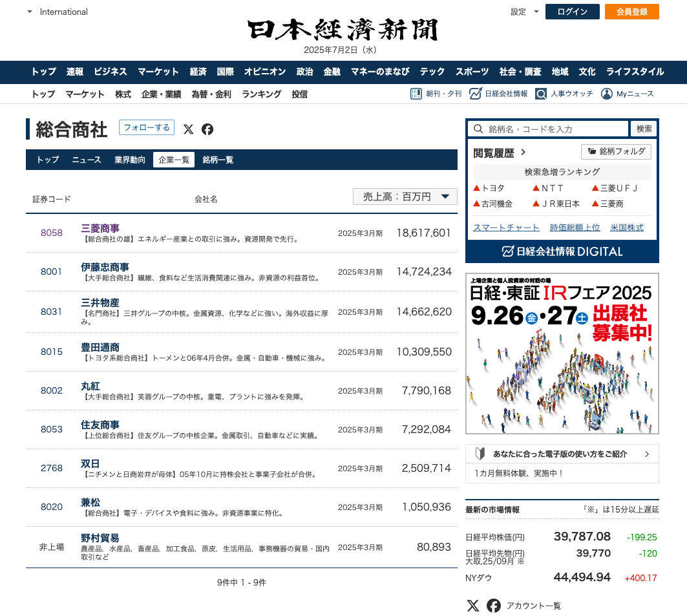The height and width of the screenshot is (616, 687).
Task: Open Nikkei Facebook account icon in the lower sidebar
Action: (x=494, y=606)
